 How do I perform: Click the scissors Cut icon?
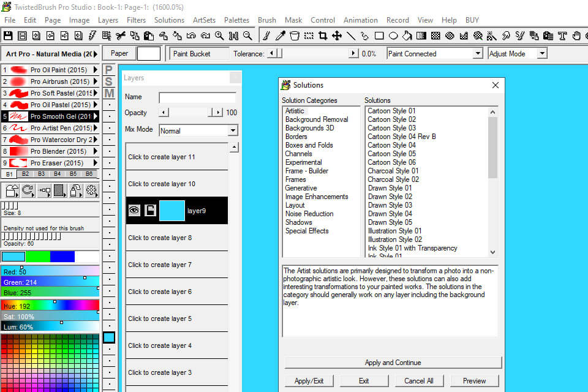(121, 36)
